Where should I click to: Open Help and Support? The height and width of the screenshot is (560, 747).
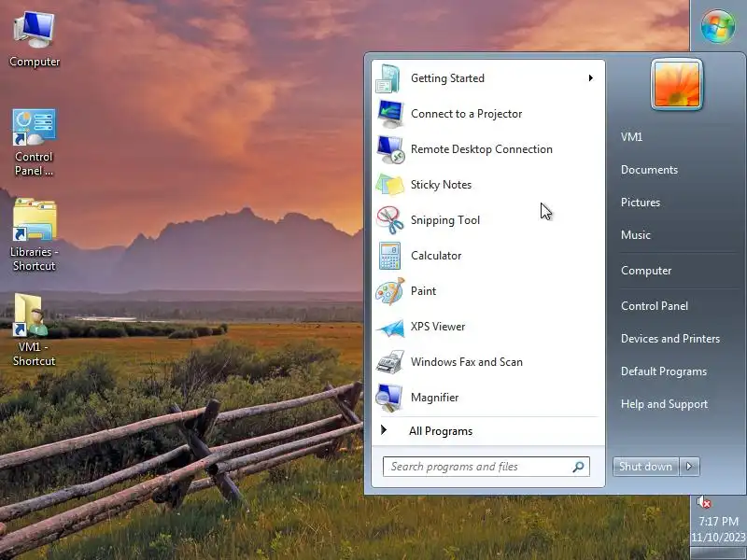tap(664, 404)
